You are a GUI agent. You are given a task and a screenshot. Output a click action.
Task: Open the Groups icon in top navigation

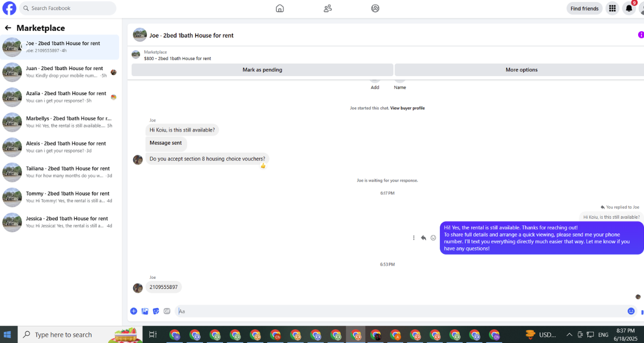(375, 8)
